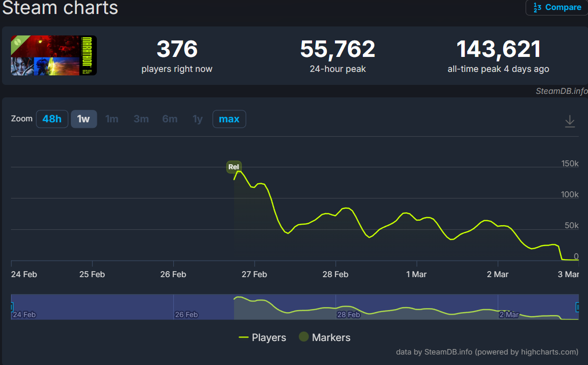Click the 50k y-axis label
This screenshot has height=365, width=588.
point(572,226)
